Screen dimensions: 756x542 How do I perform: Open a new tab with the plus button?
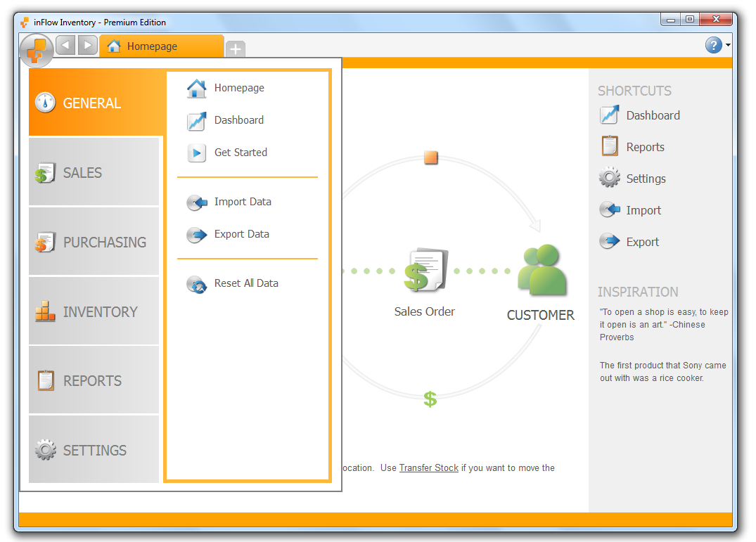[236, 49]
